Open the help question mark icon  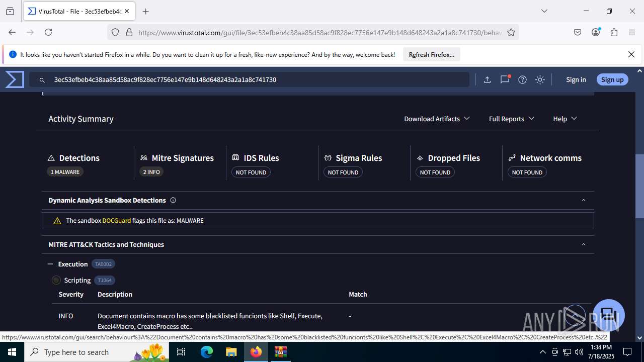(522, 79)
